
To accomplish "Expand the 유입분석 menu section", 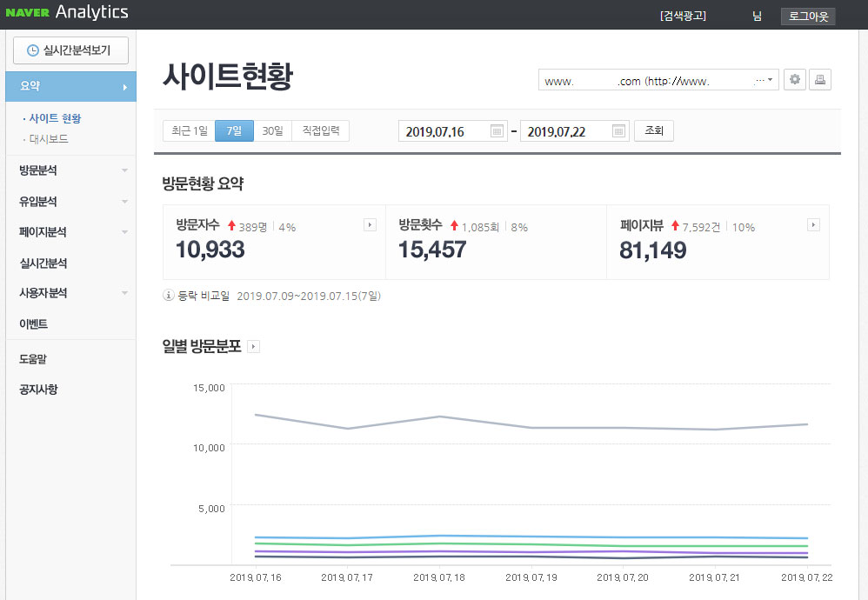I will 68,202.
